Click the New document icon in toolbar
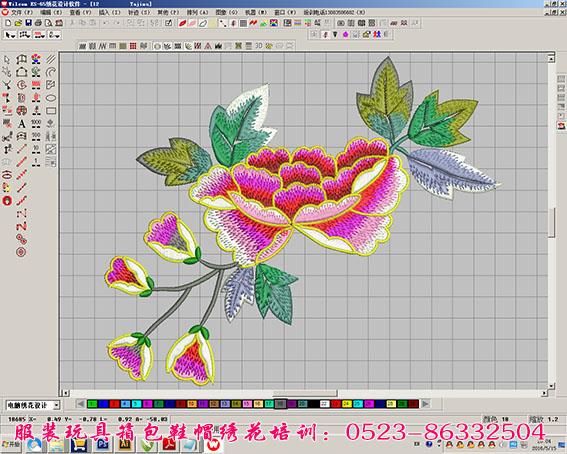This screenshot has height=454, width=567. click(x=8, y=23)
